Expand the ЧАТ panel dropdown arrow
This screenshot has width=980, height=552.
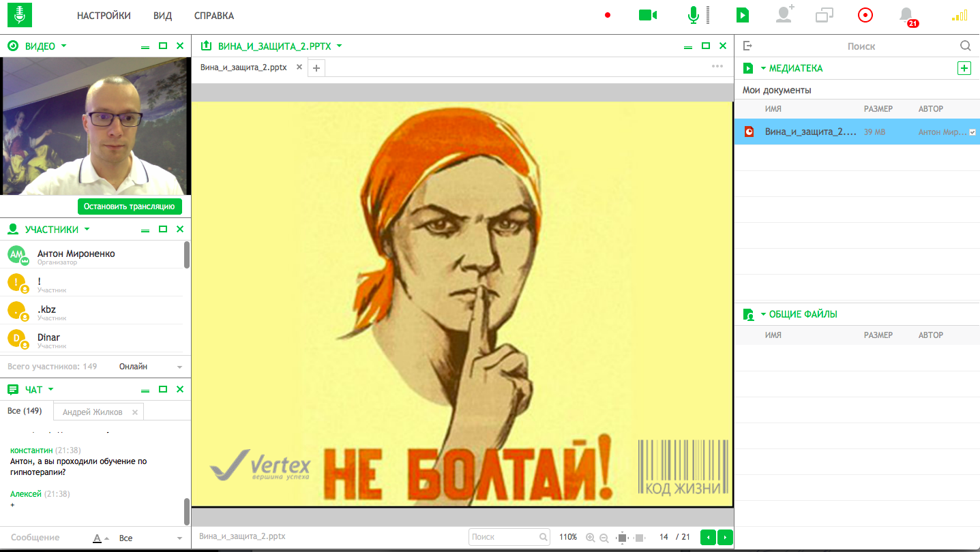50,389
